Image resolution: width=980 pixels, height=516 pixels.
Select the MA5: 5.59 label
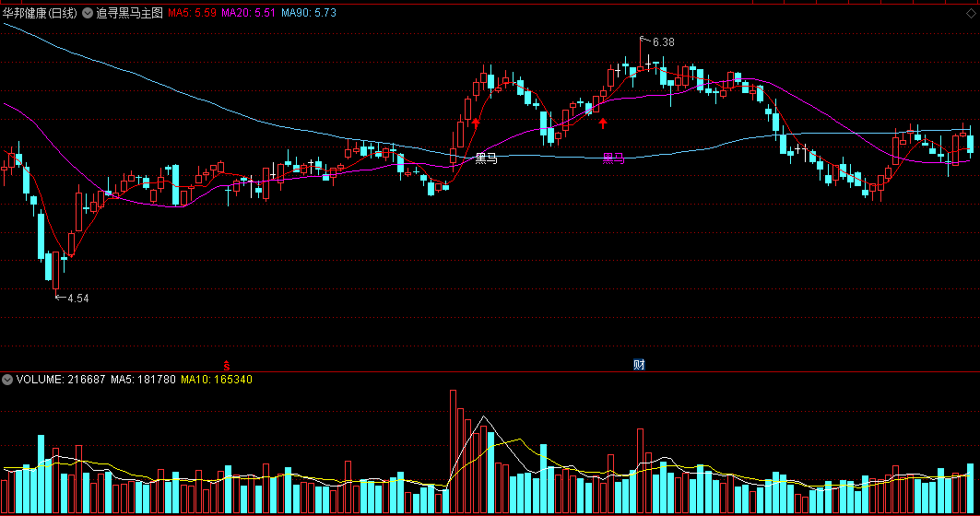(x=192, y=13)
